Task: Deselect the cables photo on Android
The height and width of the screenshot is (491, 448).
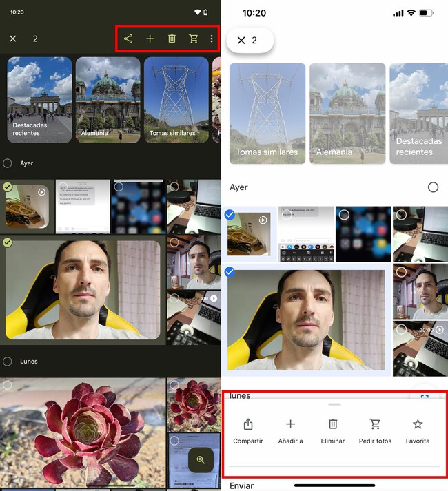Action: pyautogui.click(x=8, y=187)
